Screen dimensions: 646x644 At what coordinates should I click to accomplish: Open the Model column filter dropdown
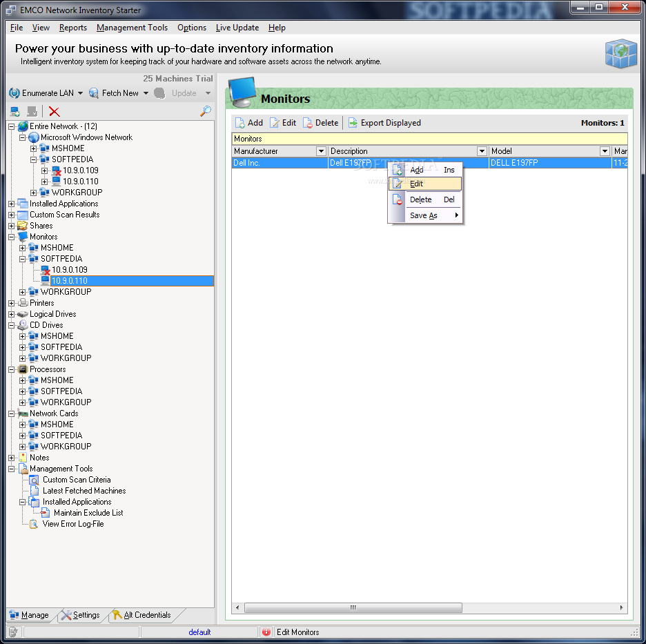coord(605,151)
